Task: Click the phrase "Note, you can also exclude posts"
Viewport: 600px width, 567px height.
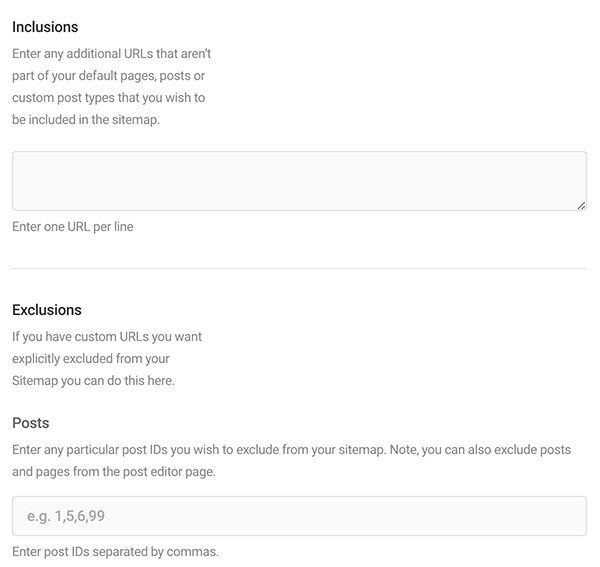Action: click(x=480, y=450)
